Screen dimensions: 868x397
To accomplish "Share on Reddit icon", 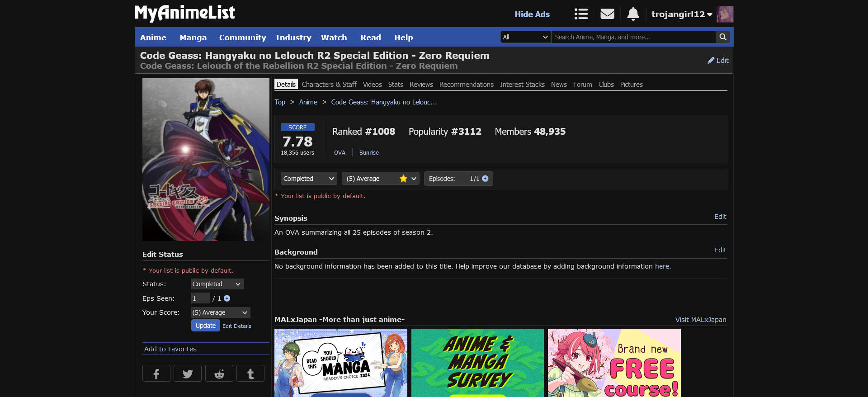I will (x=219, y=373).
